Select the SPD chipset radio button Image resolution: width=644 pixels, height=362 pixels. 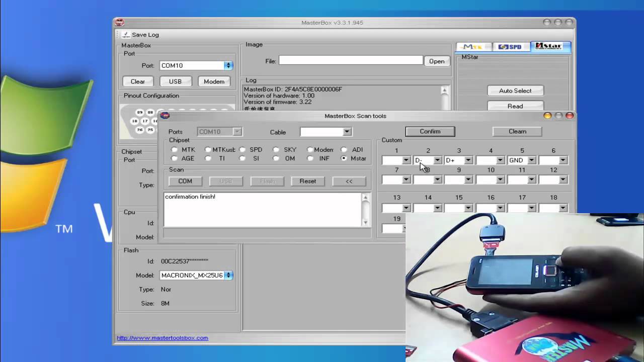(x=242, y=150)
